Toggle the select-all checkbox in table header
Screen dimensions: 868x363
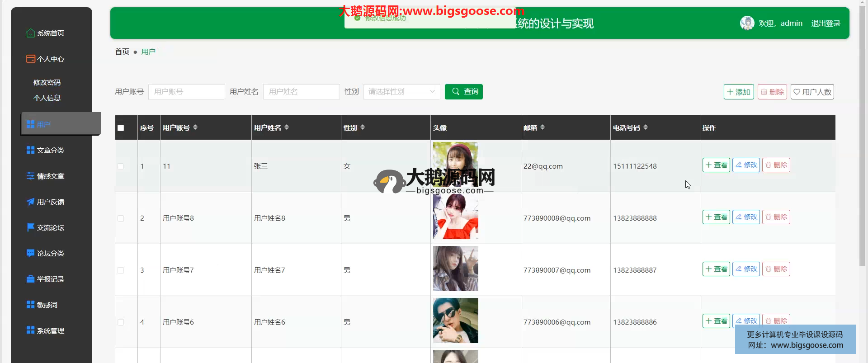(x=121, y=128)
